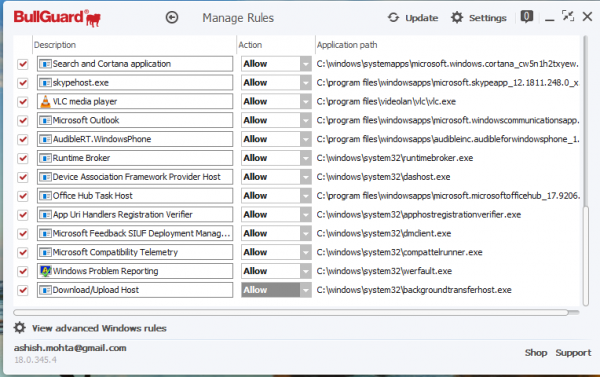The height and width of the screenshot is (377, 600).
Task: Open the Action dropdown for skypehost.exe
Action: (305, 83)
